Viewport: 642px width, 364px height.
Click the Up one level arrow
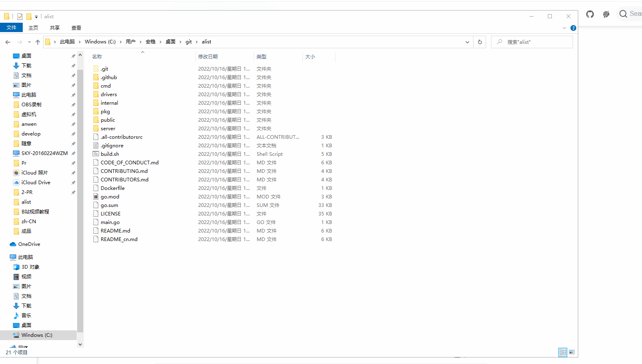(38, 42)
